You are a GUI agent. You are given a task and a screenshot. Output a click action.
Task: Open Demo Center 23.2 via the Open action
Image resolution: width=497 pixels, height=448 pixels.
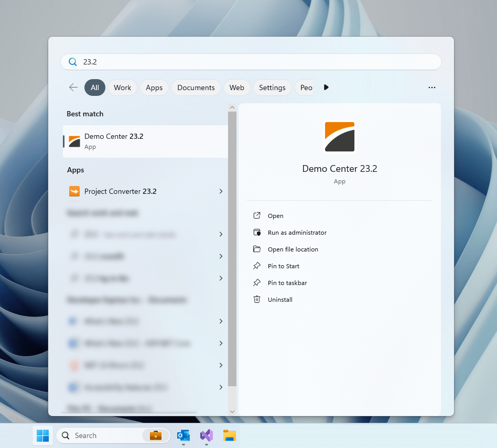(x=276, y=215)
